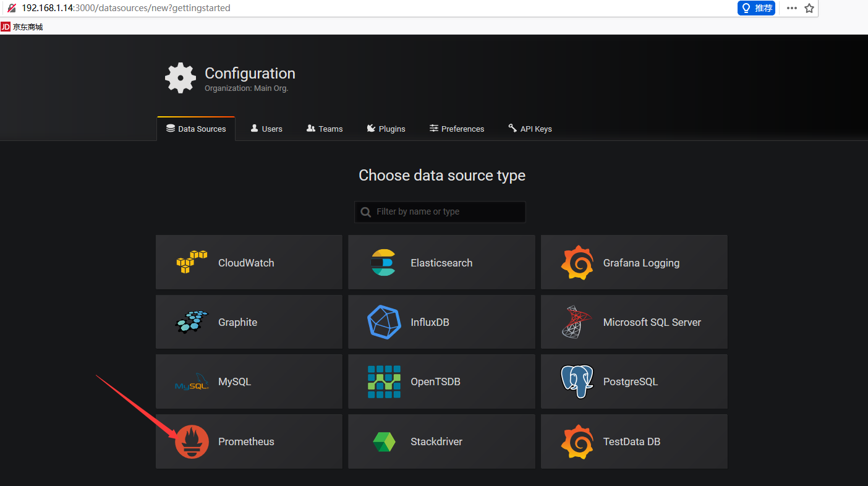The image size is (868, 486).
Task: Click the browser bookmark star icon
Action: tap(809, 8)
